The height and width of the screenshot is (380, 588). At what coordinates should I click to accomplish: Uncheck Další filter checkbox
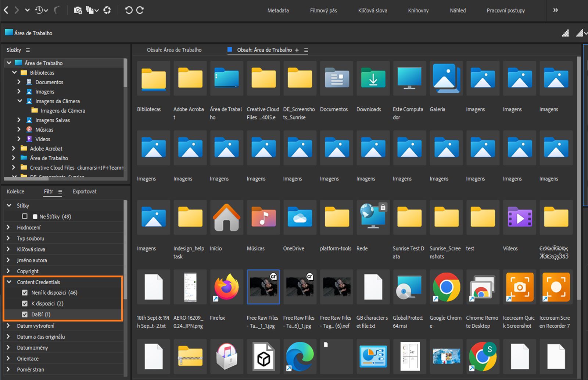(25, 315)
